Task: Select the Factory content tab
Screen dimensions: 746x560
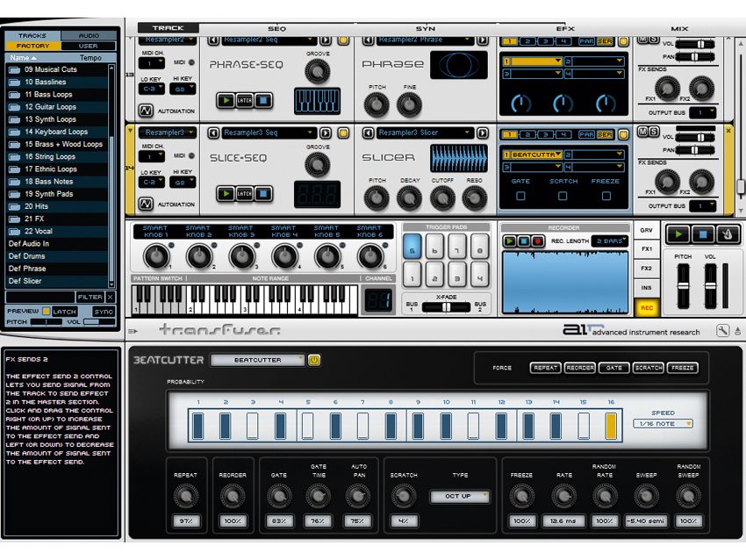Action: pos(32,47)
